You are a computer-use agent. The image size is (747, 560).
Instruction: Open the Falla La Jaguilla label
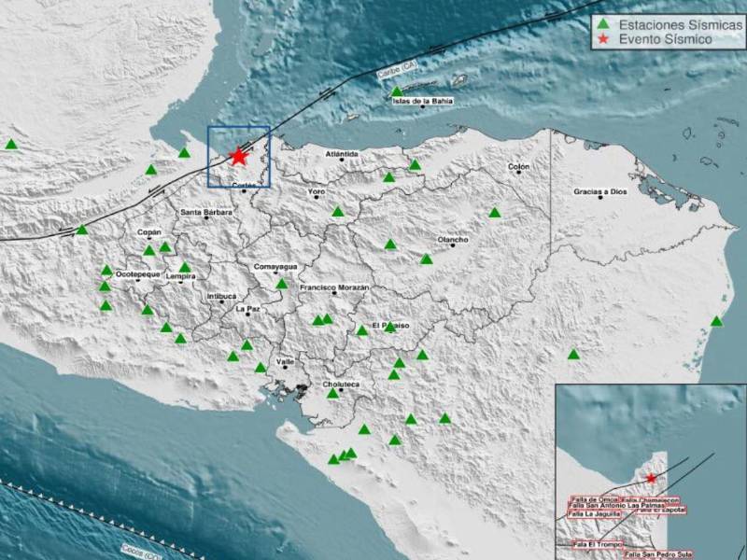tap(595, 515)
